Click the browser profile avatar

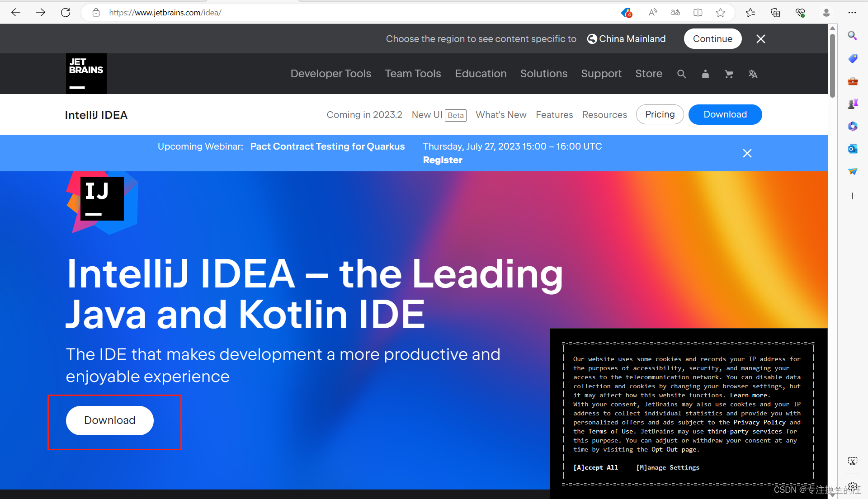(826, 13)
